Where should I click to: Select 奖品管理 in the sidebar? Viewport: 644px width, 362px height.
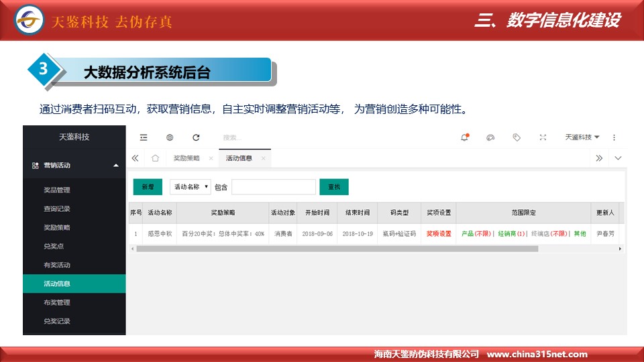(57, 190)
